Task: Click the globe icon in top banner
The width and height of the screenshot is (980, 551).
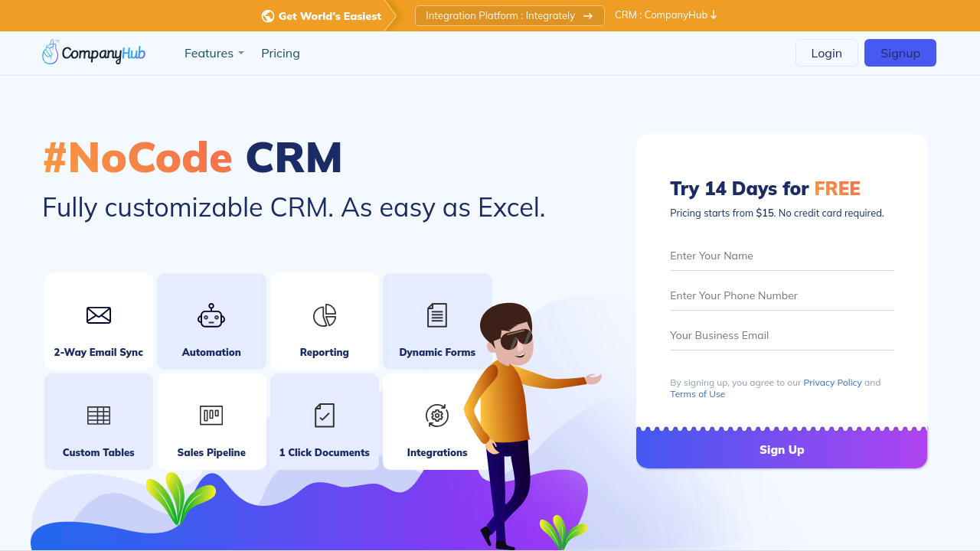Action: 268,16
